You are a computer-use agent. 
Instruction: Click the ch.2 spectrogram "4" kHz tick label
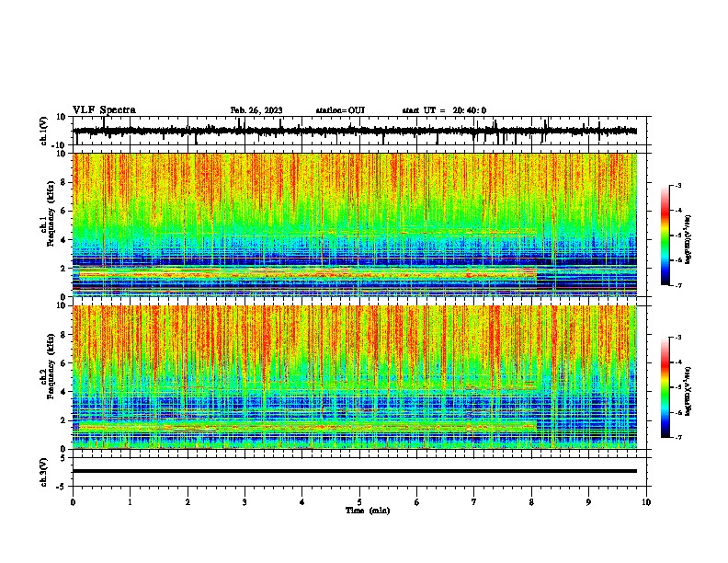click(63, 392)
